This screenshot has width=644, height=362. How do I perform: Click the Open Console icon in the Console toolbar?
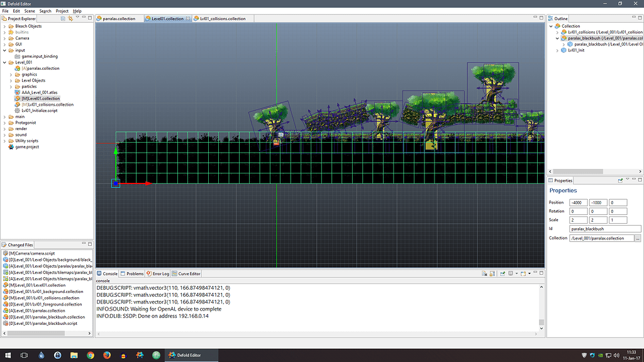(523, 273)
